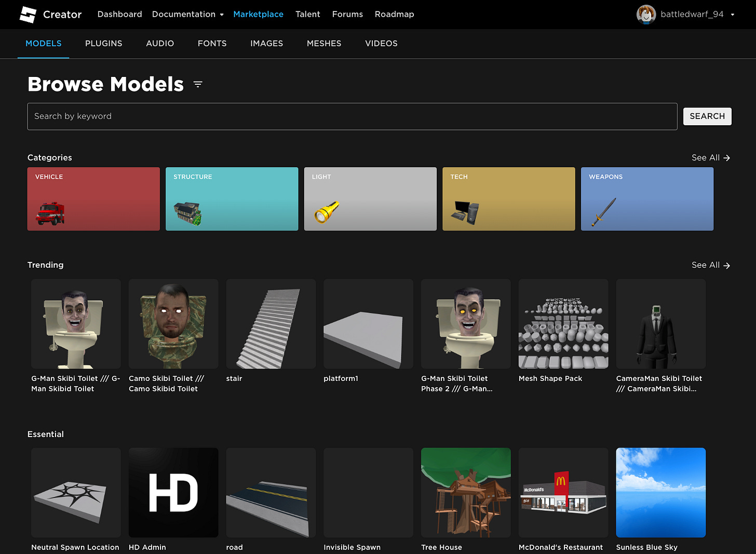756x554 pixels.
Task: Open the PLUGINS tab
Action: 103,44
